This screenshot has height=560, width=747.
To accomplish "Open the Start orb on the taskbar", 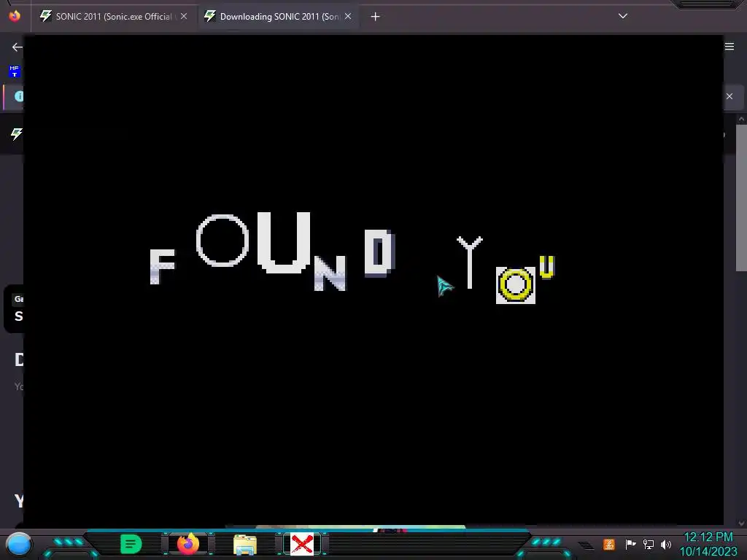I will (19, 544).
